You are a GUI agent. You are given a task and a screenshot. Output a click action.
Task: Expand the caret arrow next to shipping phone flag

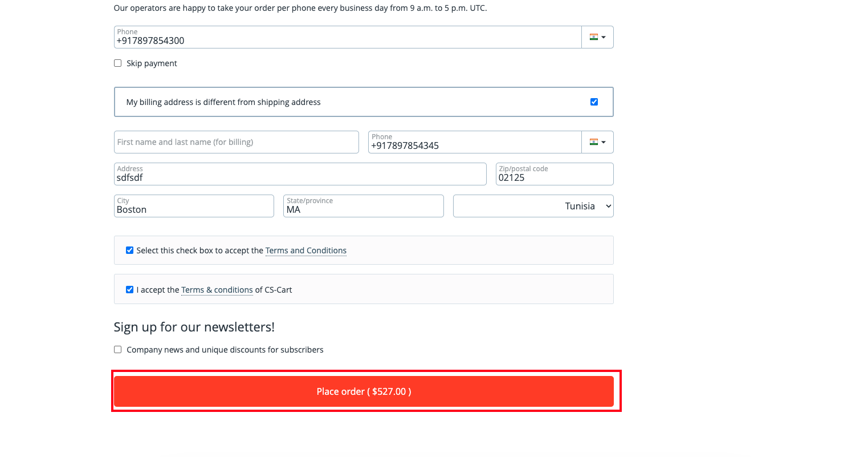[x=604, y=37]
